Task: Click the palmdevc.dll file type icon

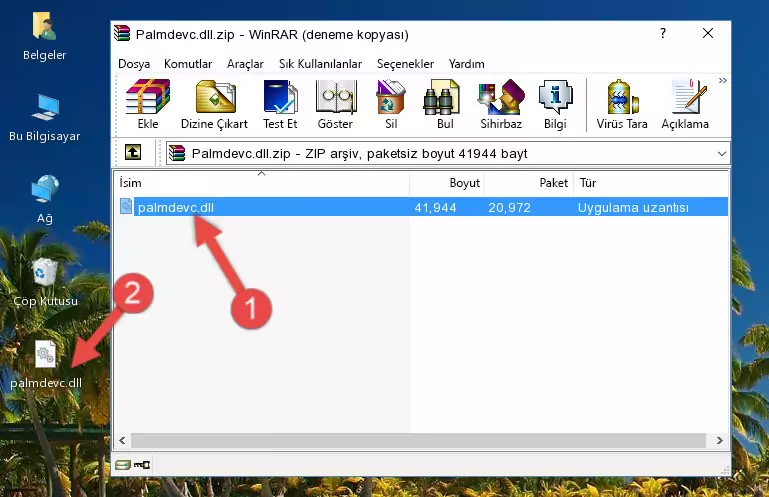Action: [126, 207]
